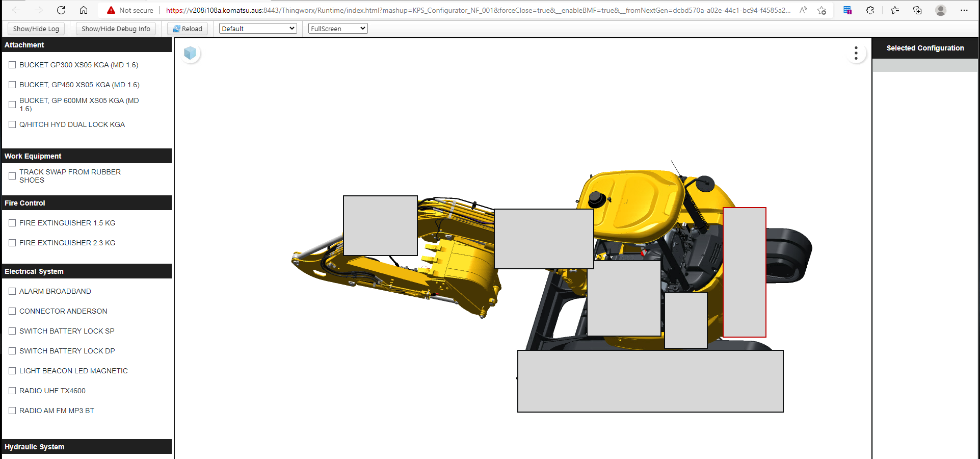Viewport: 980px width, 459px height.
Task: Open the browser extensions puzzle icon
Action: coord(870,10)
